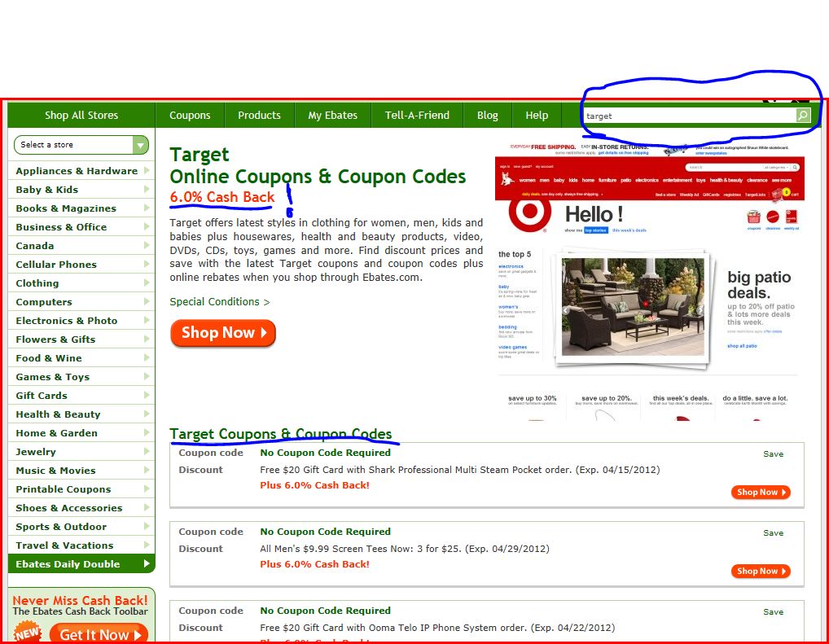
Task: Expand the Books & Magazines category arrow
Action: pyautogui.click(x=147, y=208)
